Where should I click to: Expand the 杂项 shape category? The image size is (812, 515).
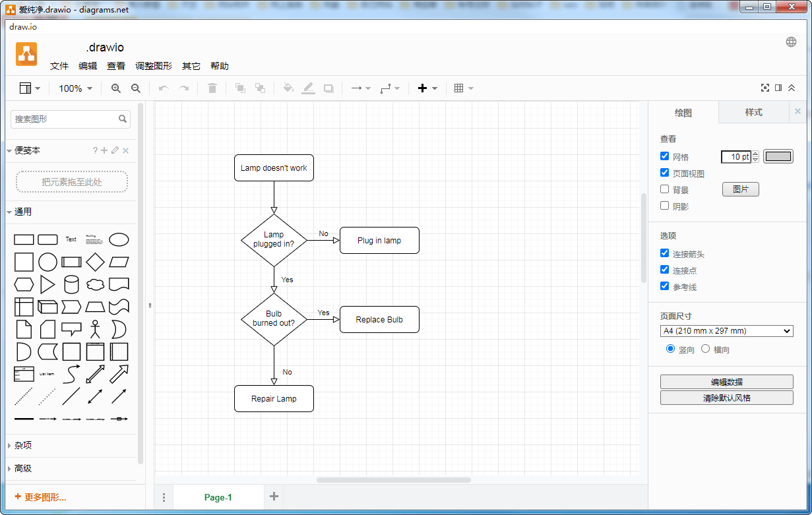(23, 446)
